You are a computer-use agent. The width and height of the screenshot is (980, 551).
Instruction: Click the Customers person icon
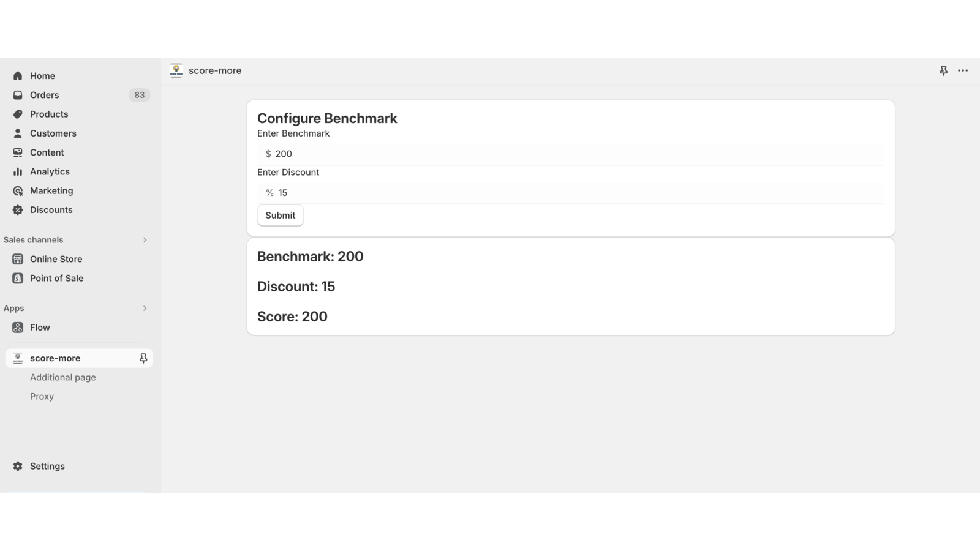18,133
